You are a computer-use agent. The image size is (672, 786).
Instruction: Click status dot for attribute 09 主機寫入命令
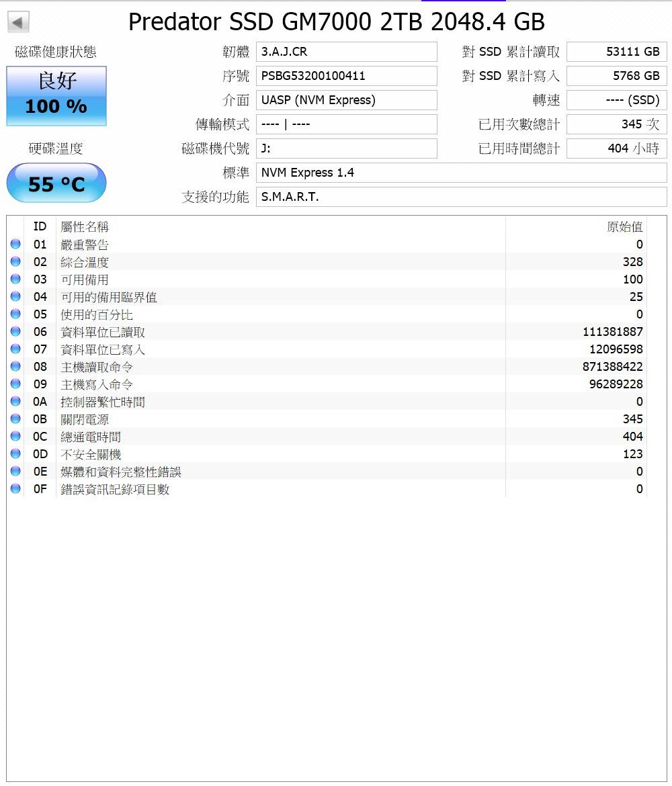click(x=15, y=384)
